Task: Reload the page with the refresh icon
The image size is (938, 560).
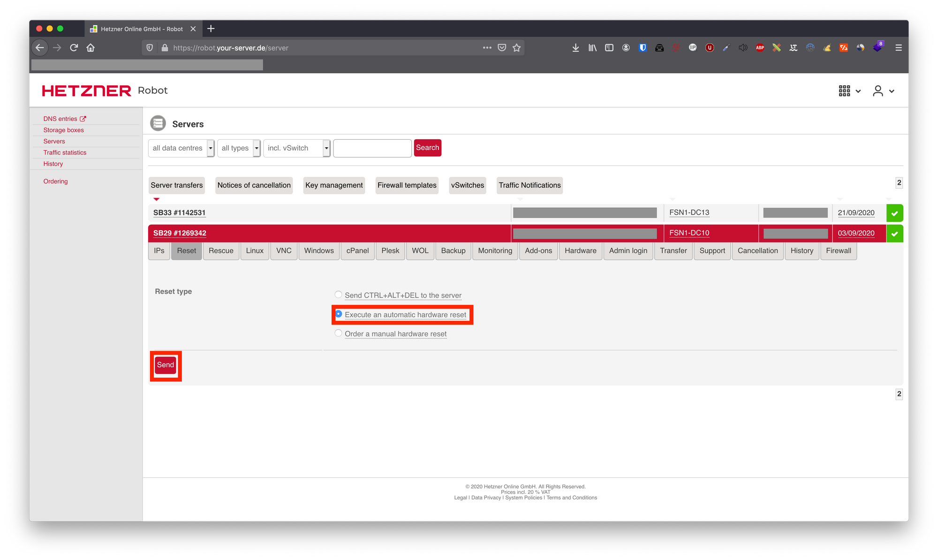Action: (74, 48)
